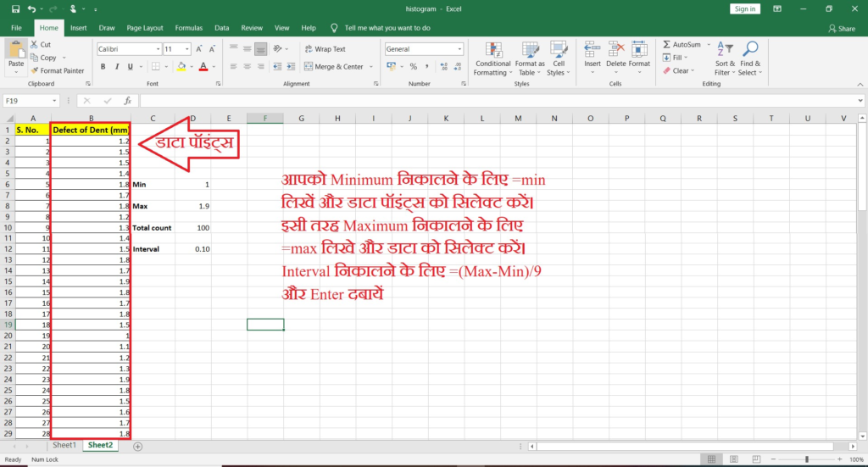Expand the Name Box dropdown arrow
The width and height of the screenshot is (868, 467).
54,101
